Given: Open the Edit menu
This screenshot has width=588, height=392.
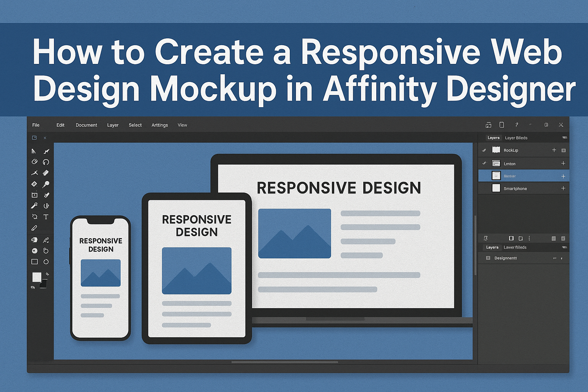Looking at the screenshot, I should pyautogui.click(x=60, y=125).
